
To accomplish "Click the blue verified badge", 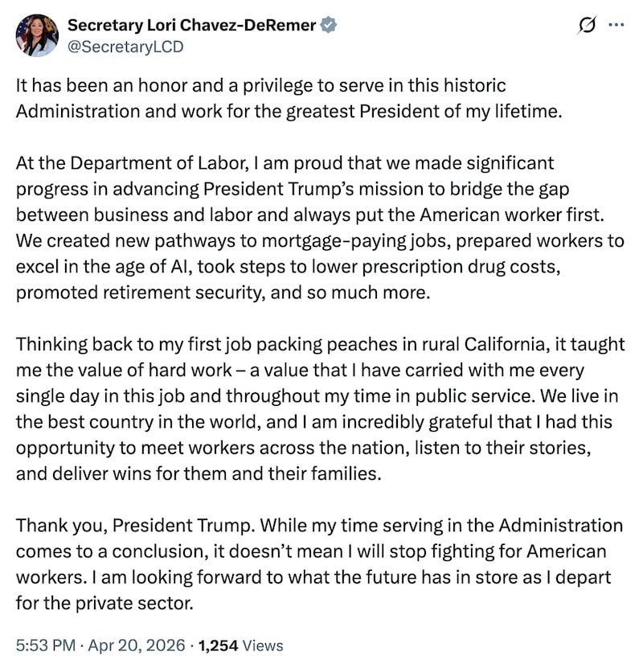I will [329, 26].
